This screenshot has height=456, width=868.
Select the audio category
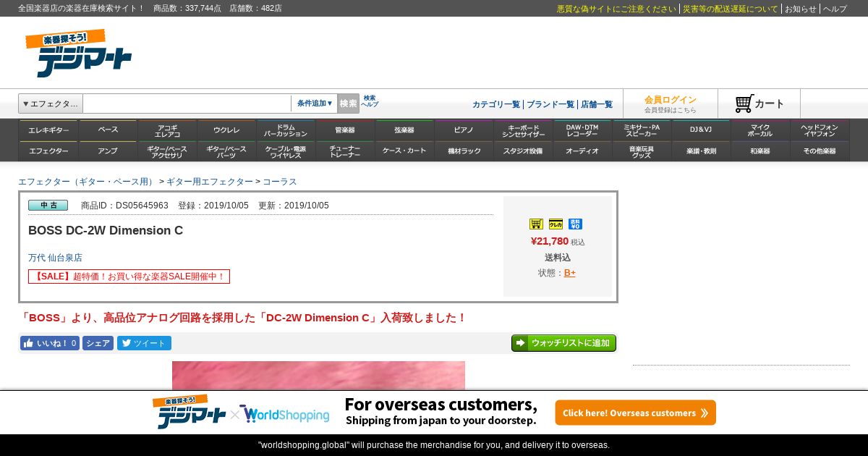(x=582, y=151)
